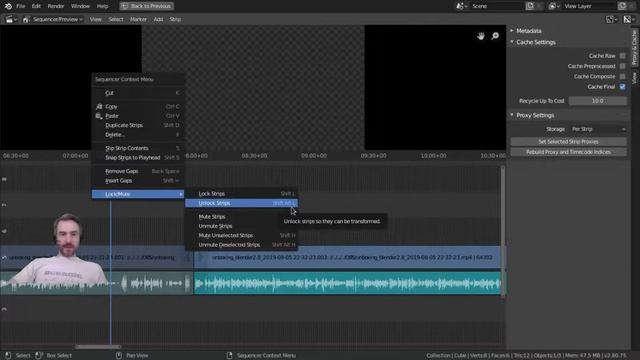Click Set Selected Strip Proxies button

tap(569, 142)
